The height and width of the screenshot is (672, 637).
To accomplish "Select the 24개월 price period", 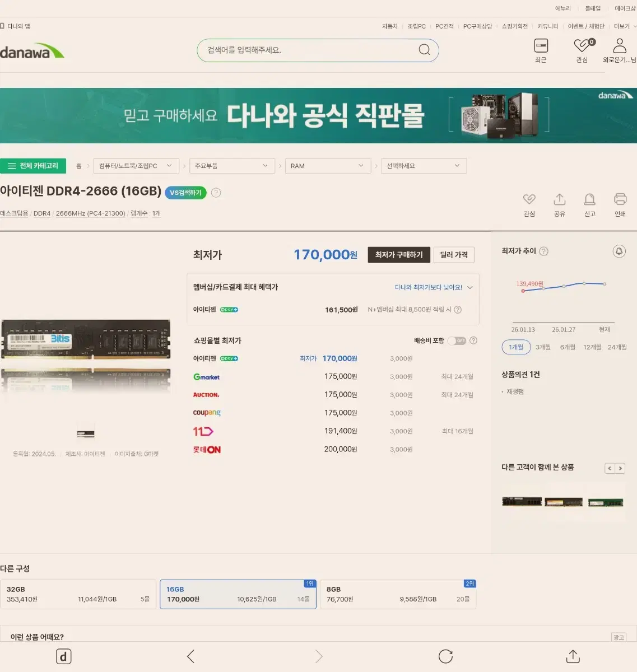I will [617, 347].
